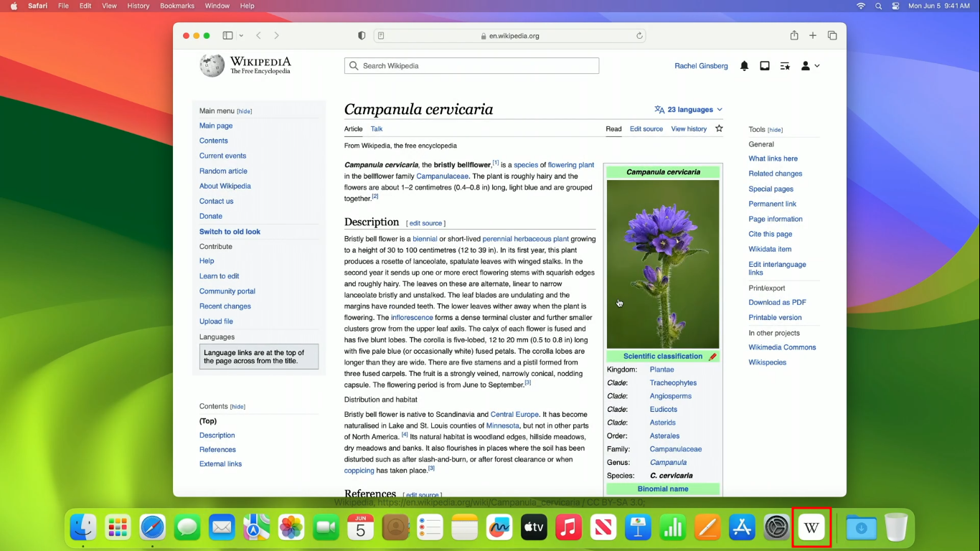Screen dimensions: 980x551
Task: Open Finder from the Dock
Action: (83, 528)
